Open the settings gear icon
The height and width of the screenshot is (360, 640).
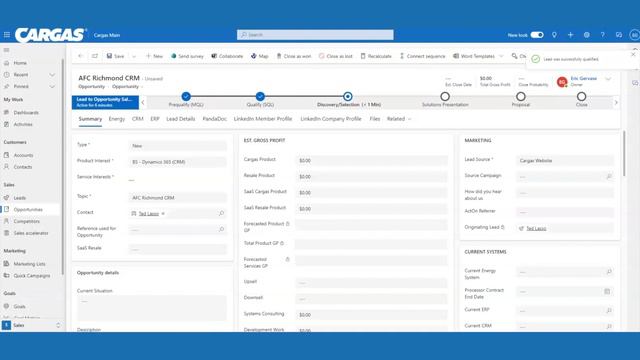tap(587, 35)
